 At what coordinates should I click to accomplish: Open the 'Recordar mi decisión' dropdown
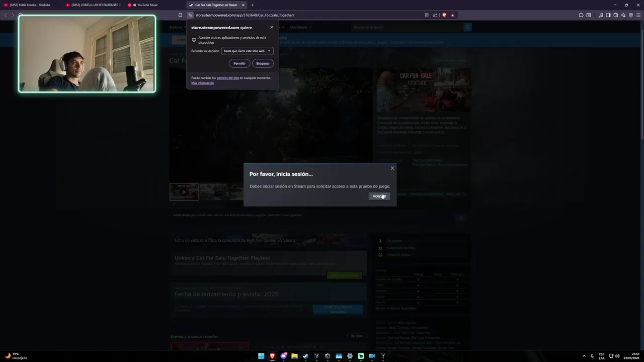point(248,51)
